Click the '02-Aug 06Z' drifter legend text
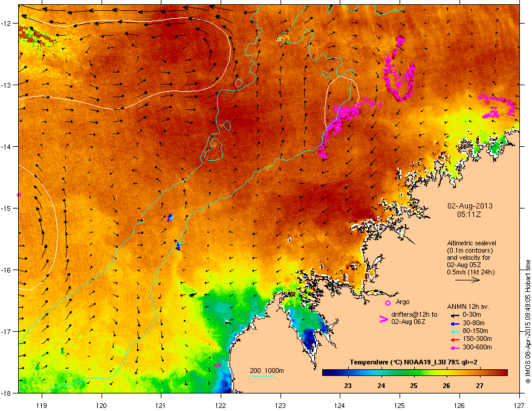 408,322
